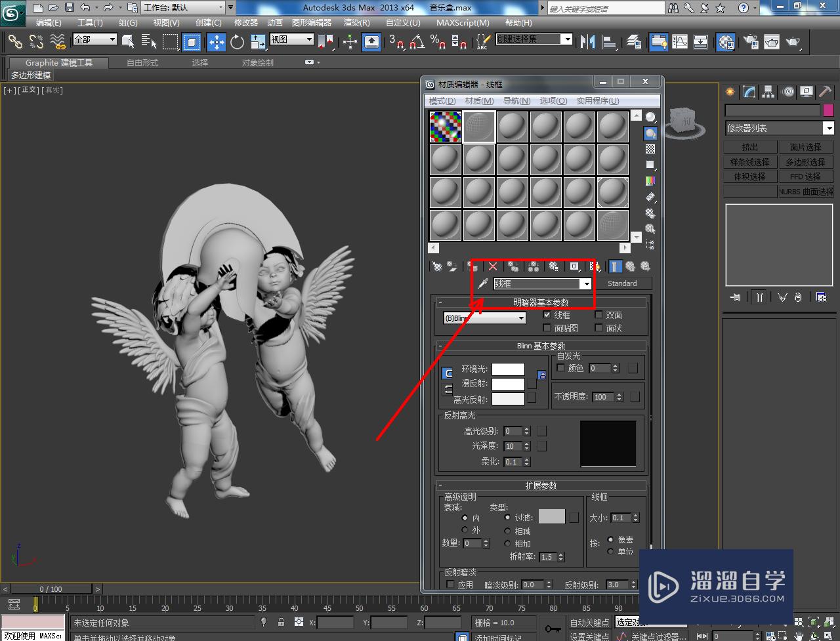The height and width of the screenshot is (641, 840).
Task: Uncheck the 线框 checkbox
Action: 547,315
